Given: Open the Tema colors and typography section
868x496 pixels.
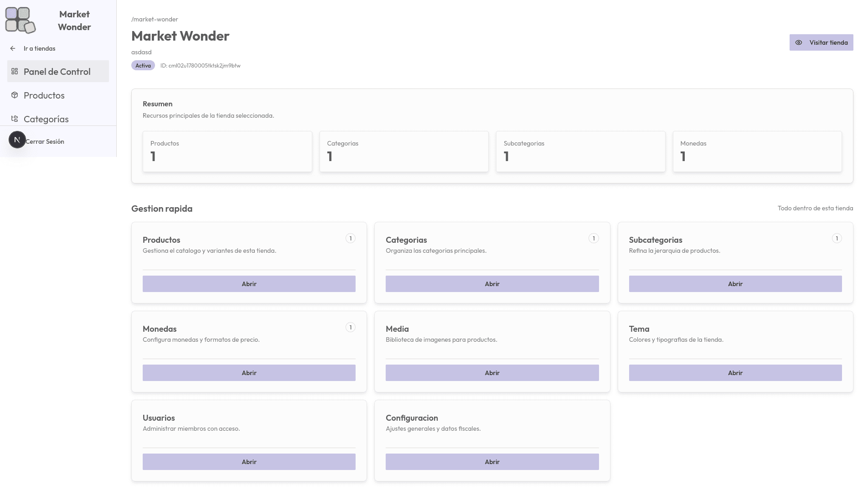Looking at the screenshot, I should (x=735, y=373).
